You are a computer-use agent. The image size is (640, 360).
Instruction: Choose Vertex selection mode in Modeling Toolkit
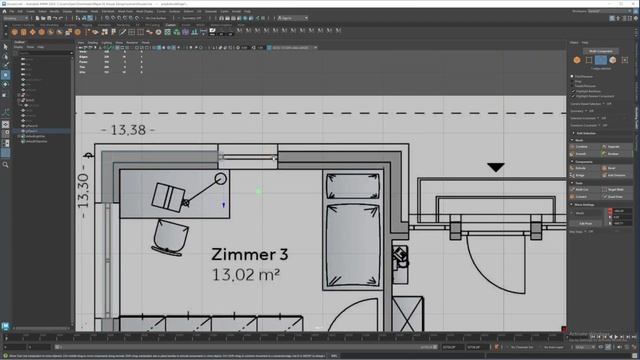click(589, 60)
